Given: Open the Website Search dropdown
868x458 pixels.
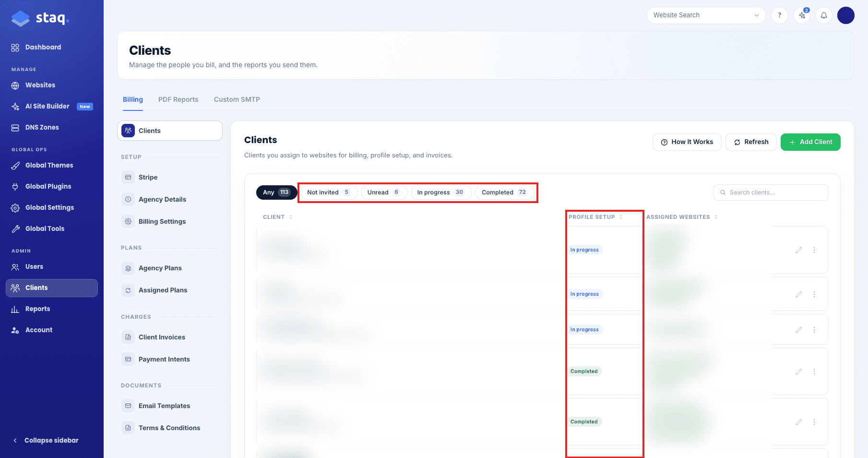Looking at the screenshot, I should (x=706, y=15).
